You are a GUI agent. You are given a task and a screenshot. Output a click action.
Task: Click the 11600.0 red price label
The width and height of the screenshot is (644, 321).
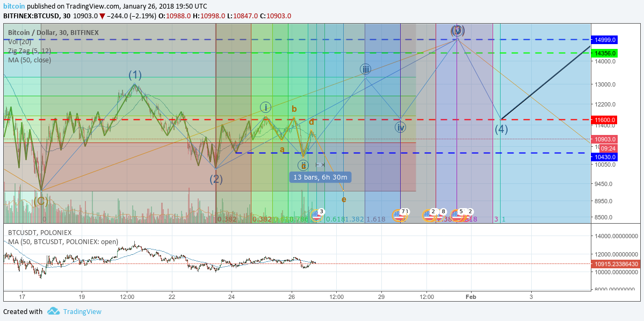coord(605,119)
